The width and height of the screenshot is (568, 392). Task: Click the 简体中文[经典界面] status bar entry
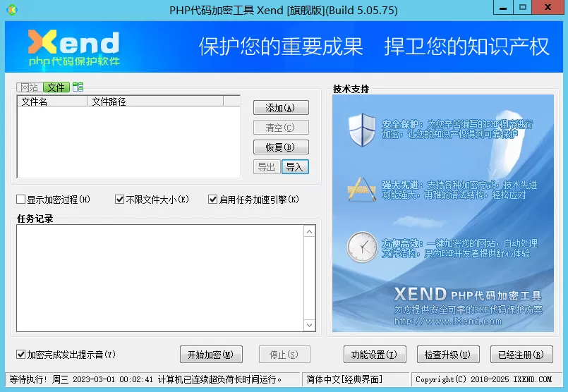[x=344, y=379]
